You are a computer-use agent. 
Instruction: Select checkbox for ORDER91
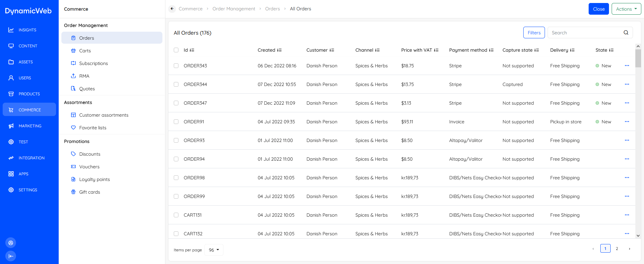point(176,122)
